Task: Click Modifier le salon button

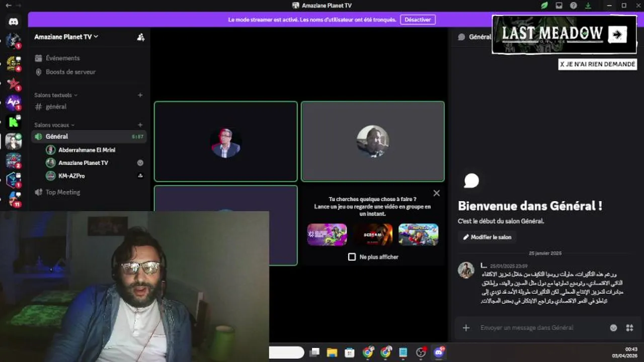Action: pyautogui.click(x=487, y=237)
